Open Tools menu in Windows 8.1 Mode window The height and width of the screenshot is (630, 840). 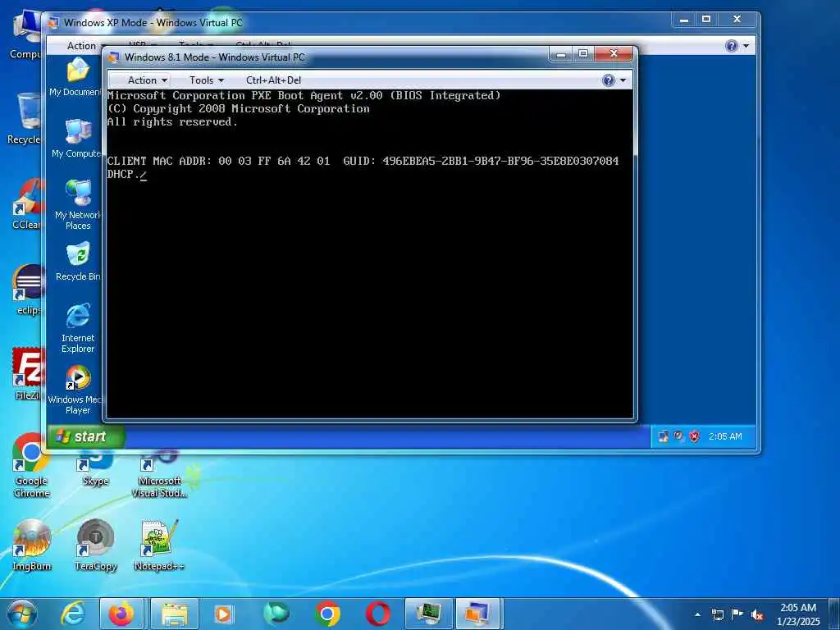(x=206, y=80)
